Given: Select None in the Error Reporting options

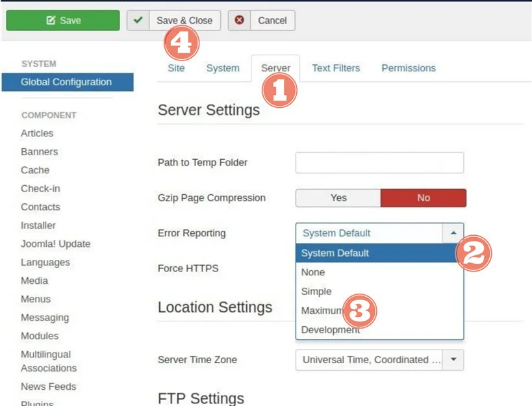Looking at the screenshot, I should click(312, 272).
